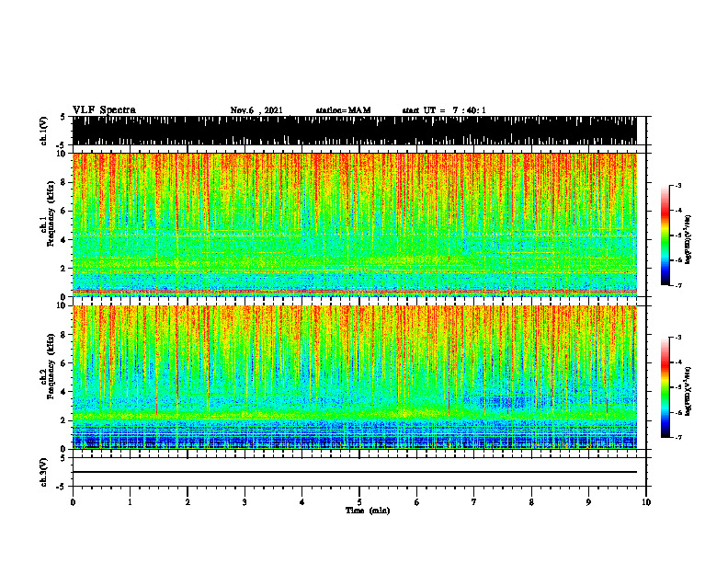Viewport: 728px width, 563px height.
Task: Click the '-3' tick on ch.1 colorbar
Action: (678, 186)
